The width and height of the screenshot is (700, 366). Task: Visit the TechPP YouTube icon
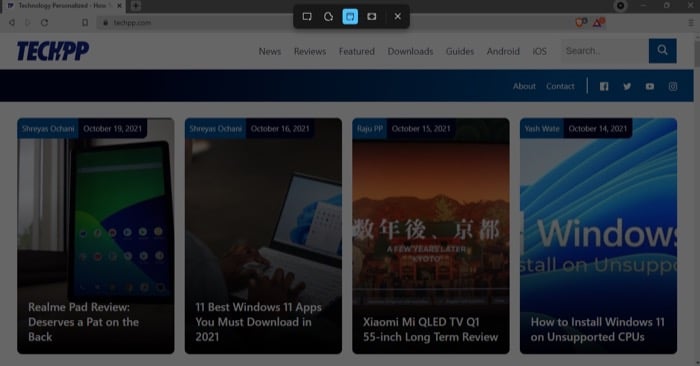[x=650, y=86]
